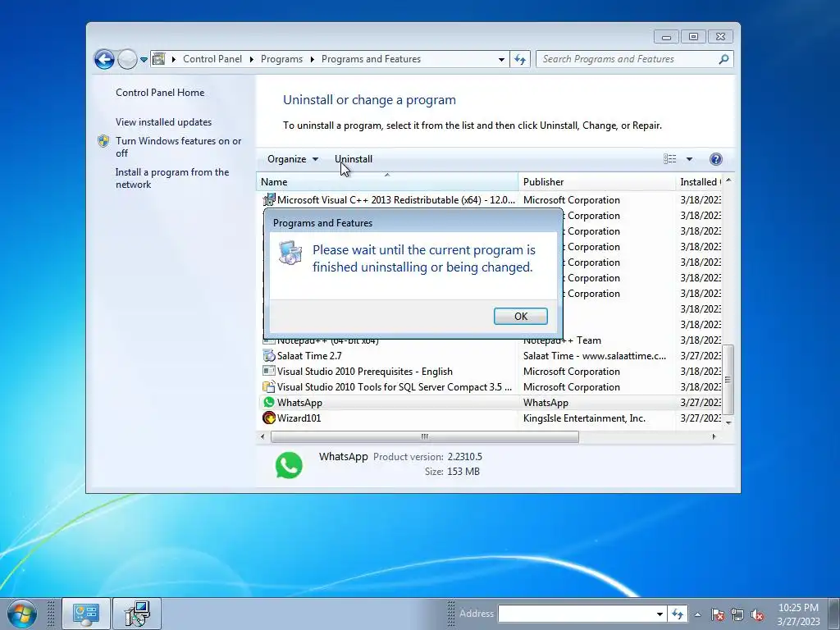The image size is (840, 630).
Task: Select Microsoft Visual C++ 2013 Redistributable row
Action: click(489, 200)
